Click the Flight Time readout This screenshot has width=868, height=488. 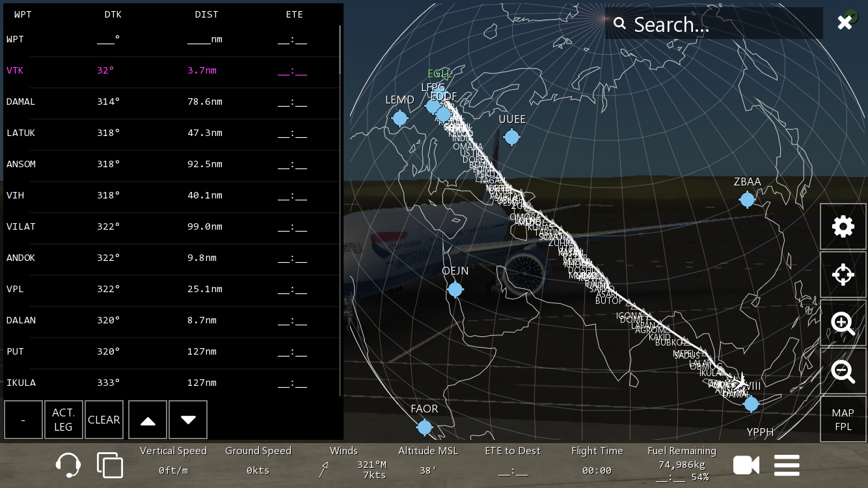point(597,461)
